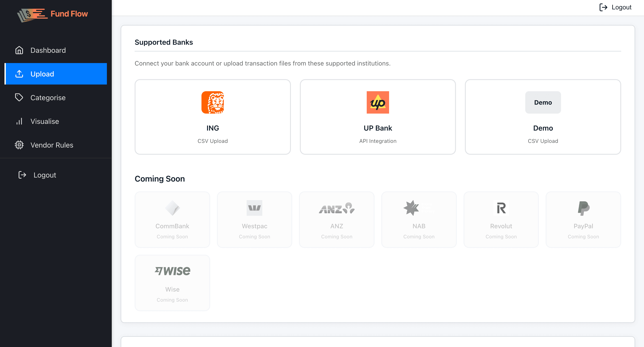
Task: Click the Wise wordmark logo
Action: point(172,271)
